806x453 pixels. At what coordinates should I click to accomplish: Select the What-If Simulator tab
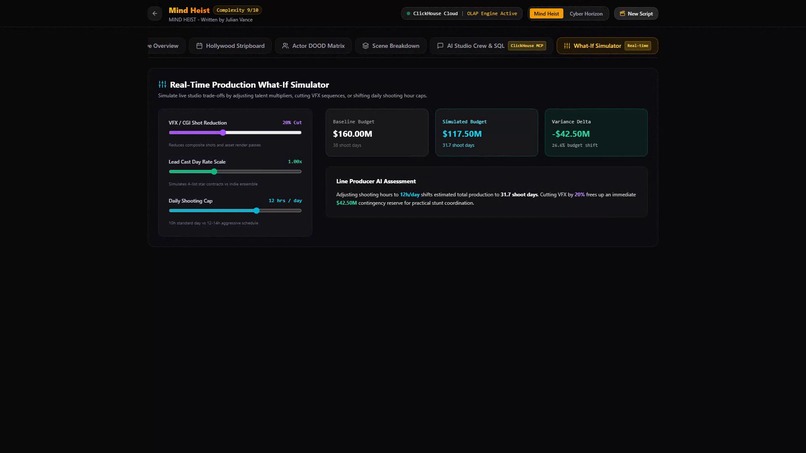607,46
